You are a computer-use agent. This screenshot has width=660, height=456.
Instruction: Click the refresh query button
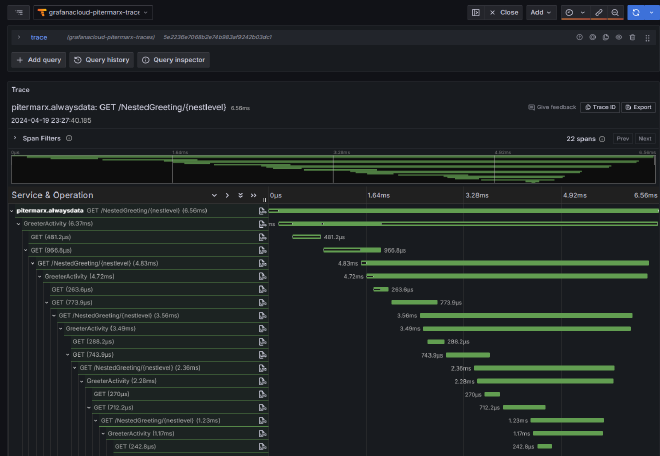pos(634,12)
